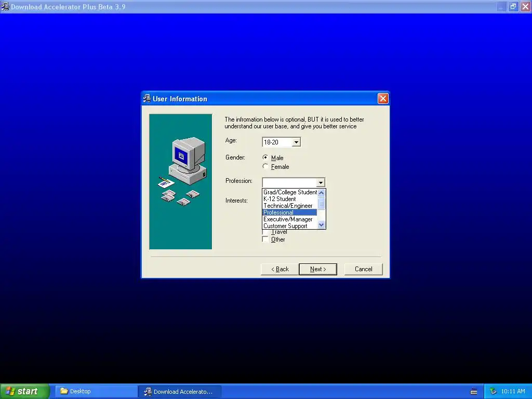Screen dimensions: 532x399
Task: Activate the Download Accelerator taskbar button
Action: tap(180, 391)
